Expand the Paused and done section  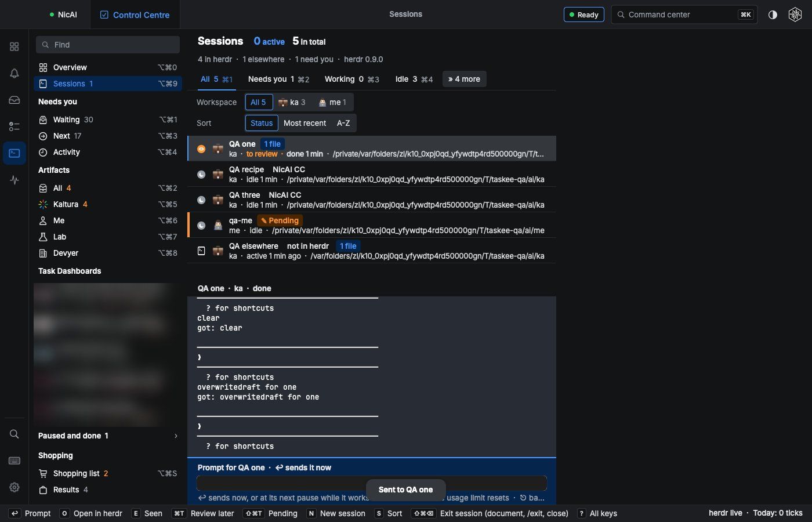tap(108, 436)
